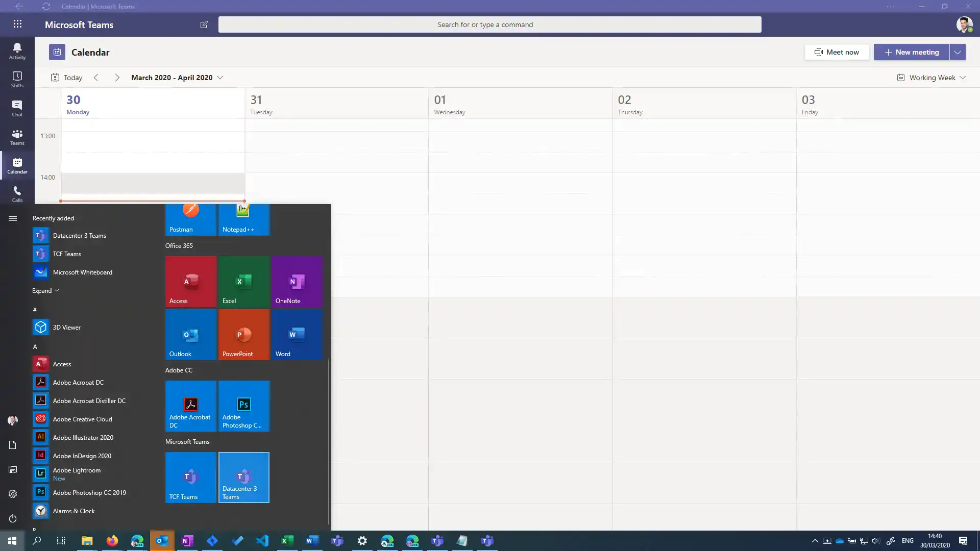Go to the previous week arrow
The image size is (980, 551).
[96, 78]
